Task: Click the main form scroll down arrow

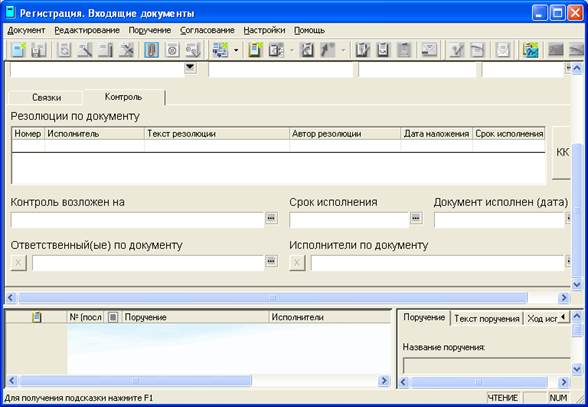Action: 577,285
